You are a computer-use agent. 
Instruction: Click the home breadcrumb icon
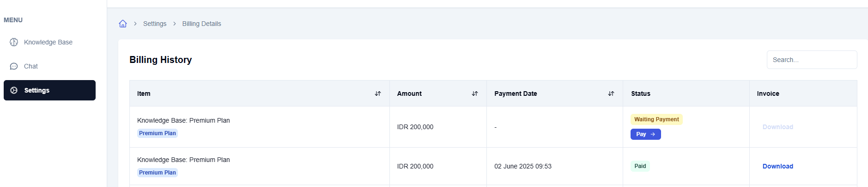[123, 24]
